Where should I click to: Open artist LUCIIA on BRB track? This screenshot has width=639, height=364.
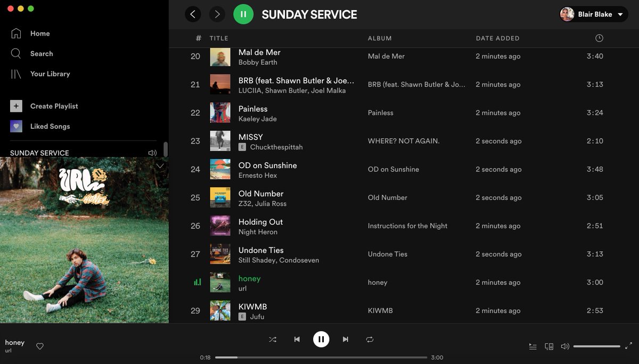click(250, 90)
